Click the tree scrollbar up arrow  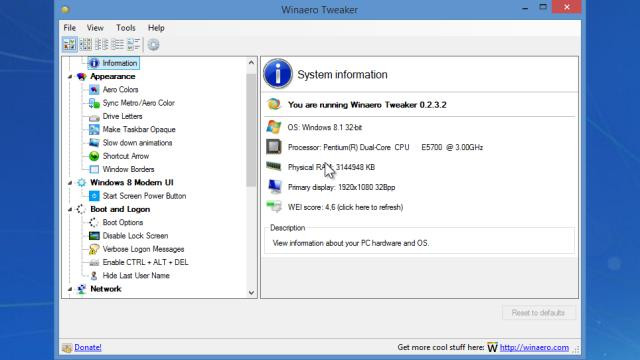(x=251, y=62)
